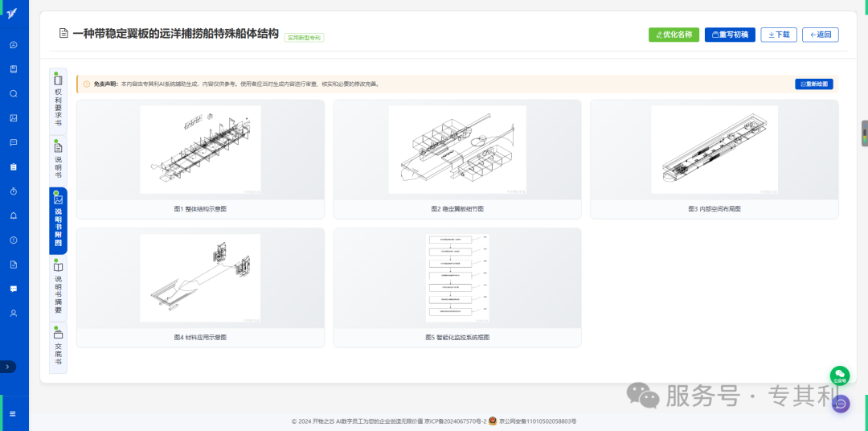Click the 返回 back button
This screenshot has width=868, height=431.
(821, 35)
